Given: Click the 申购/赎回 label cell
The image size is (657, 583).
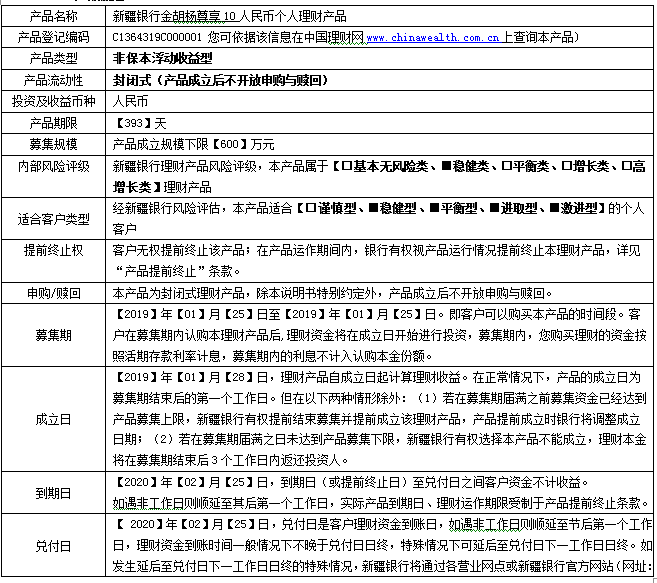Looking at the screenshot, I should [x=53, y=293].
